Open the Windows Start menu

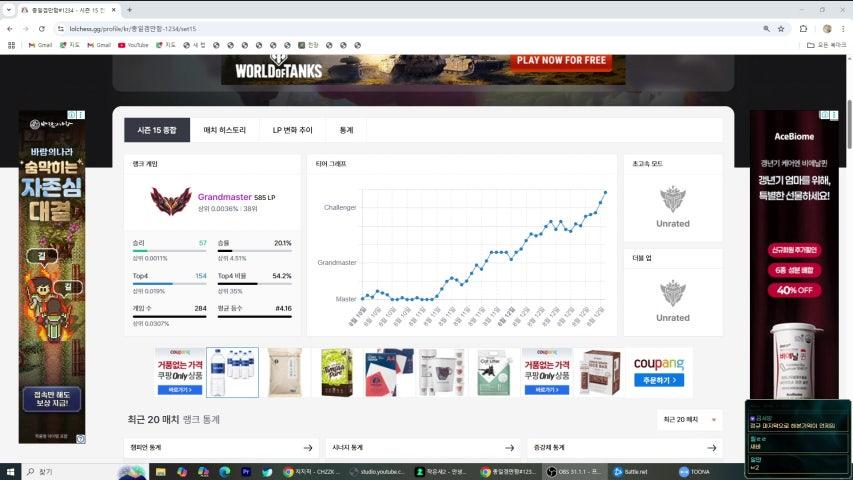10,472
